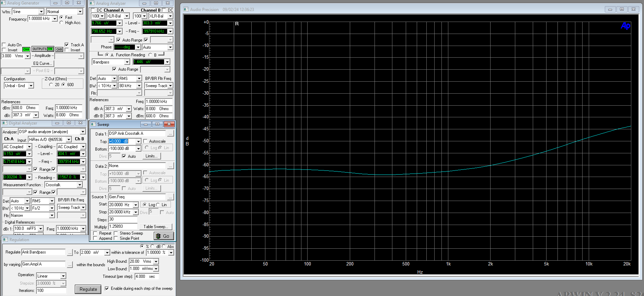The height and width of the screenshot is (296, 644).
Task: Click the Sweep Bottom -100.000 dB field
Action: click(x=122, y=149)
